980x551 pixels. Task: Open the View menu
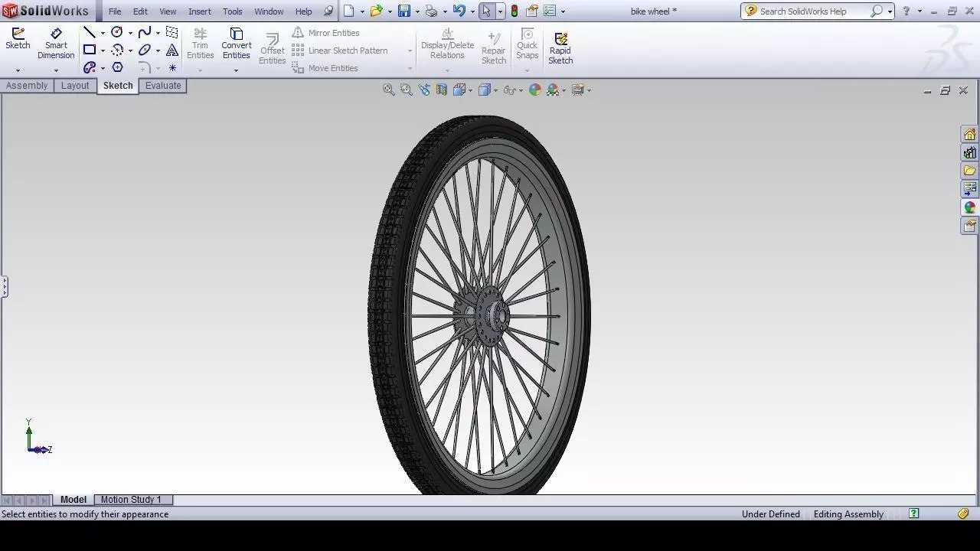pos(168,11)
